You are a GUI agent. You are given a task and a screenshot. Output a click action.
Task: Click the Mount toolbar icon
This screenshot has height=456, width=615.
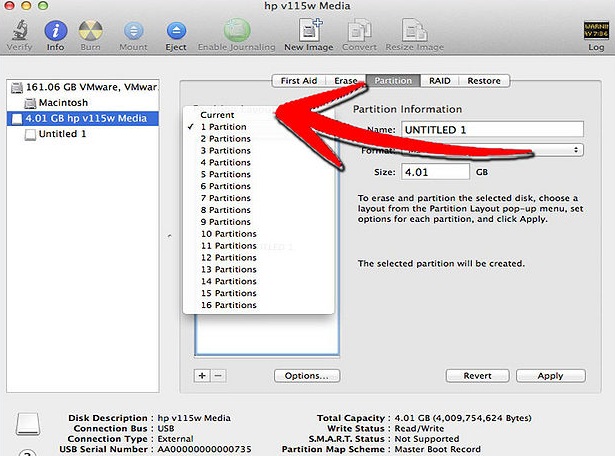[x=134, y=31]
